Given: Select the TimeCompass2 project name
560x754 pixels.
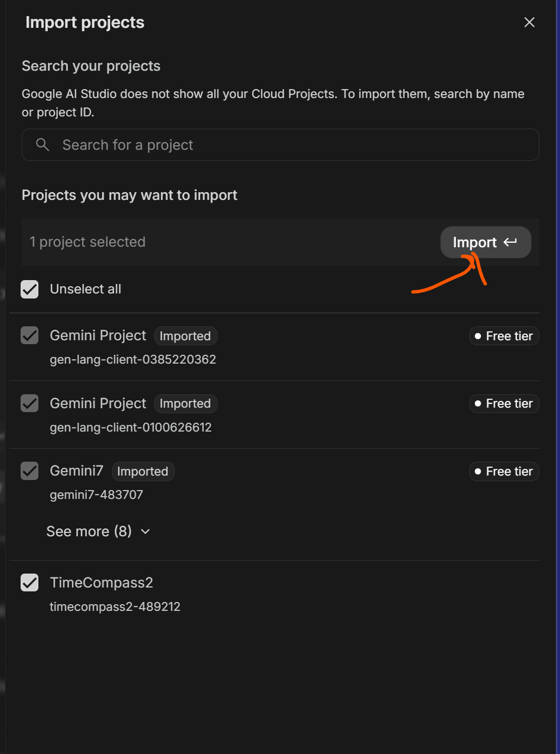Looking at the screenshot, I should coord(101,582).
